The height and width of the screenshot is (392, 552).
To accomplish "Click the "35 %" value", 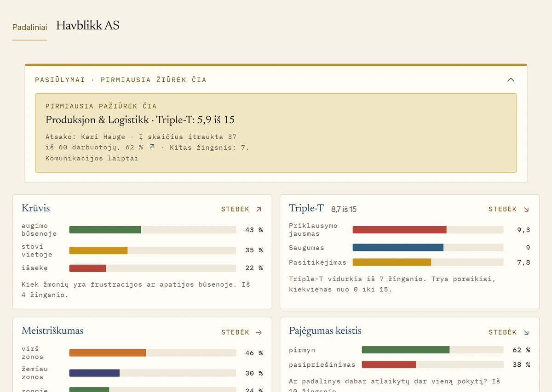I will click(254, 250).
